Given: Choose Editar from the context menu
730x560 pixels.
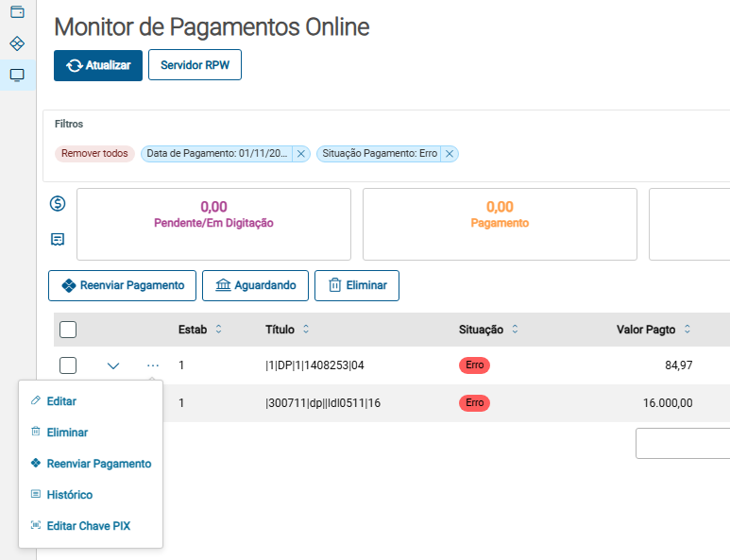Looking at the screenshot, I should pyautogui.click(x=61, y=401).
